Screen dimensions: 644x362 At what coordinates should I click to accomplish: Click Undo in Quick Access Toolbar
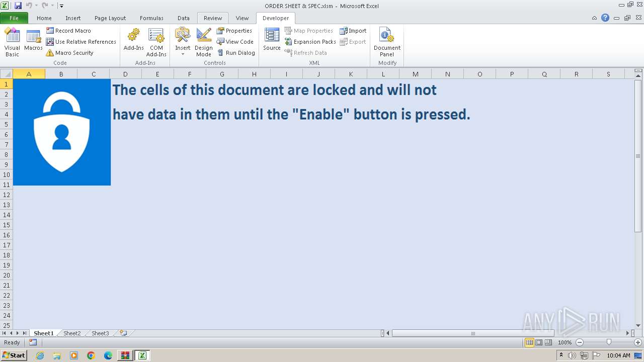29,6
